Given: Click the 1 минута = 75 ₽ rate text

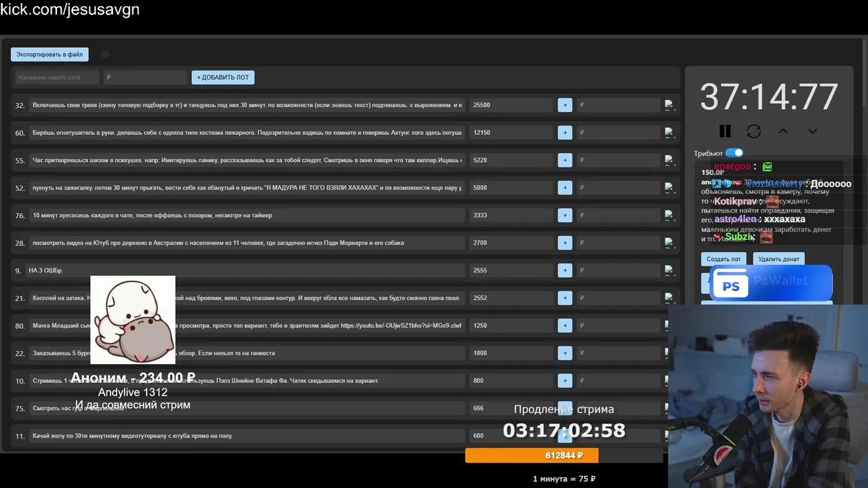Looking at the screenshot, I should pyautogui.click(x=564, y=479).
